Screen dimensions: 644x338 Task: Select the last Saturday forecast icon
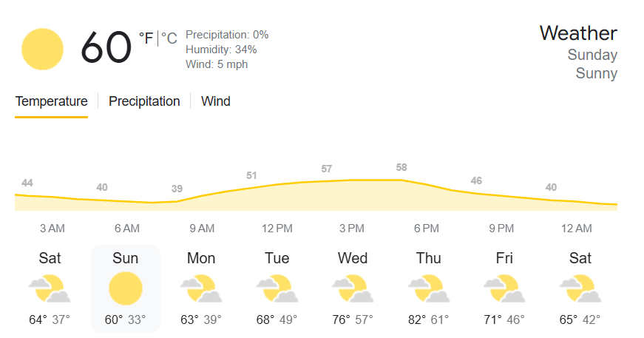point(580,288)
